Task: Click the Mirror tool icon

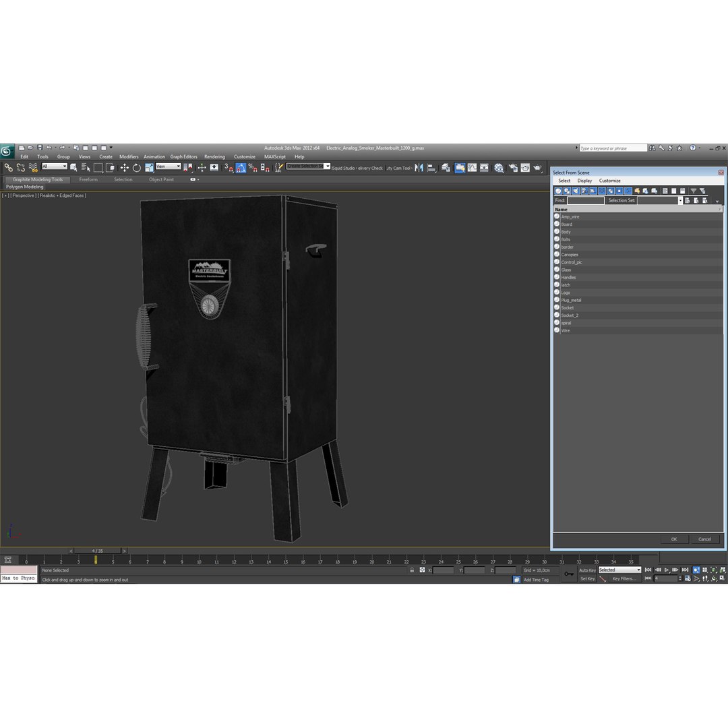Action: tap(419, 168)
